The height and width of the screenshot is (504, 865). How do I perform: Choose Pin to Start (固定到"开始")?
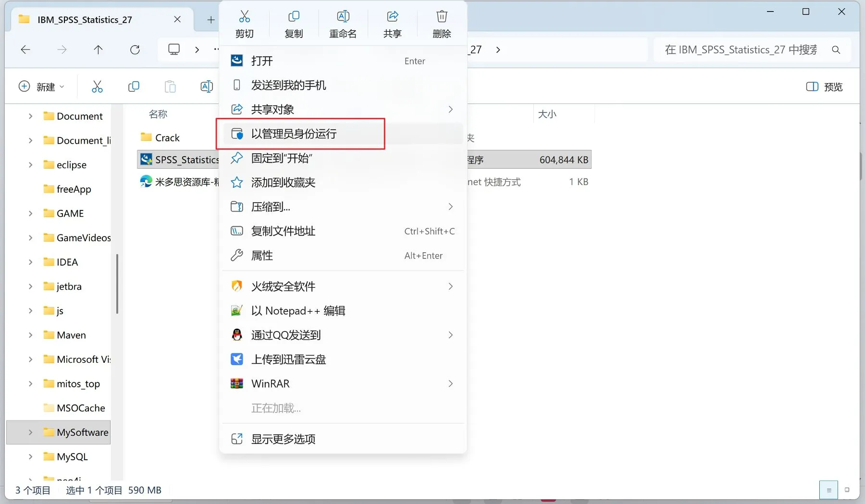343,158
